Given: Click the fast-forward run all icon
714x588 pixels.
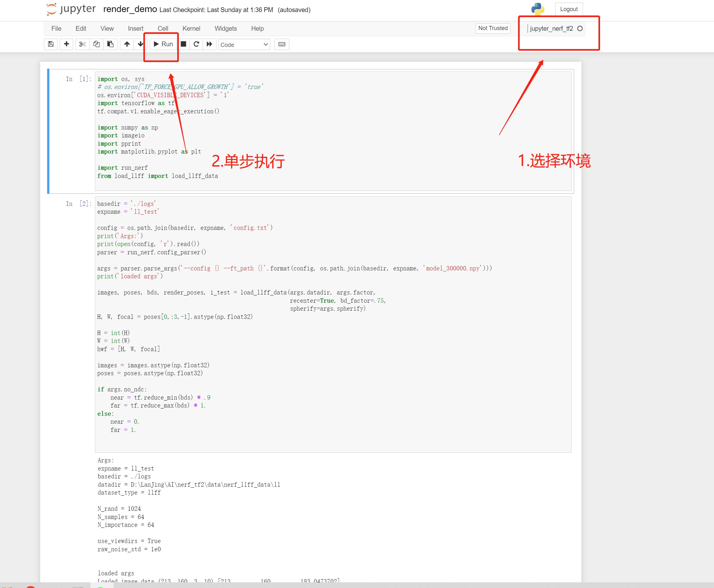Looking at the screenshot, I should [210, 45].
